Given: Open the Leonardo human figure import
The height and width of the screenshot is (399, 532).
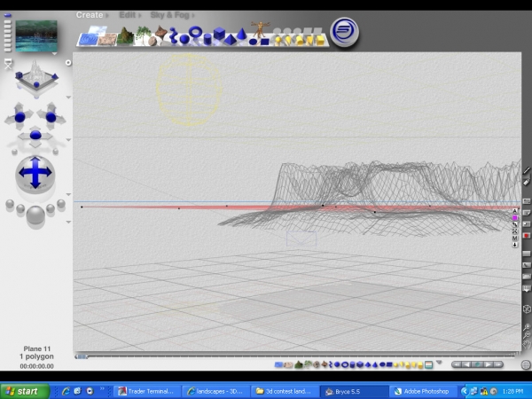Looking at the screenshot, I should (260, 29).
